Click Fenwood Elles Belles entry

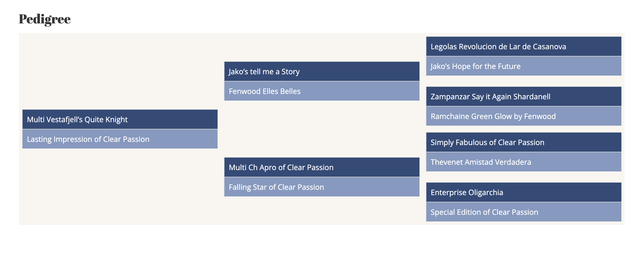(322, 91)
